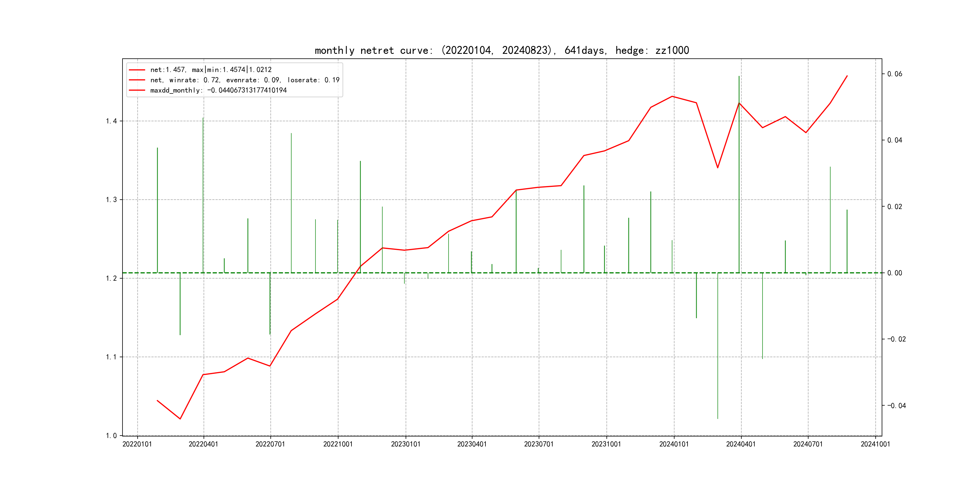The width and height of the screenshot is (980, 490).
Task: Click the maxdd_monthly legend entry
Action: tap(218, 90)
